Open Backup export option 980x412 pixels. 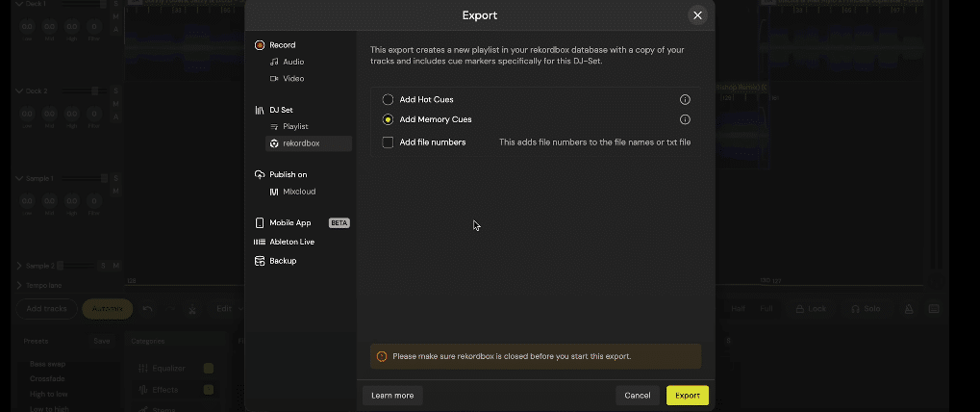coord(282,261)
